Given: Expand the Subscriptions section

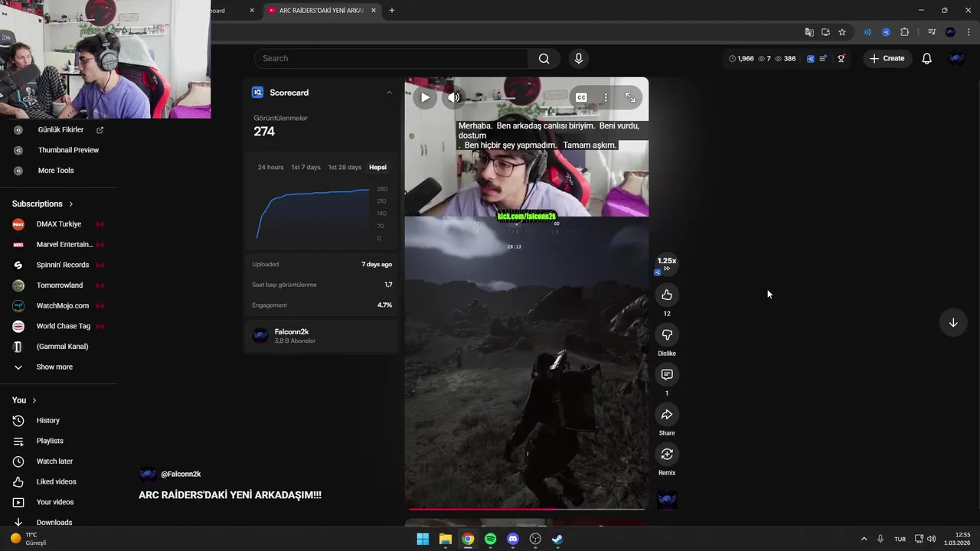Looking at the screenshot, I should (x=43, y=204).
